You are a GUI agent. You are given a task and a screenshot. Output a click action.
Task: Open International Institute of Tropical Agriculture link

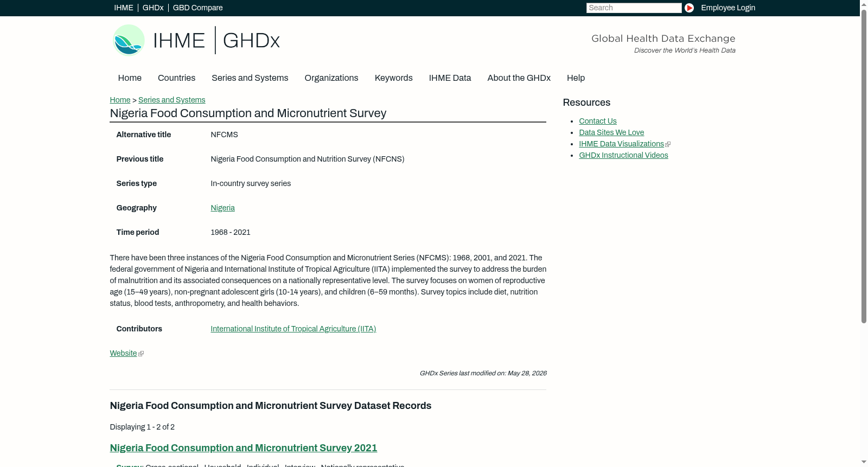pos(293,329)
